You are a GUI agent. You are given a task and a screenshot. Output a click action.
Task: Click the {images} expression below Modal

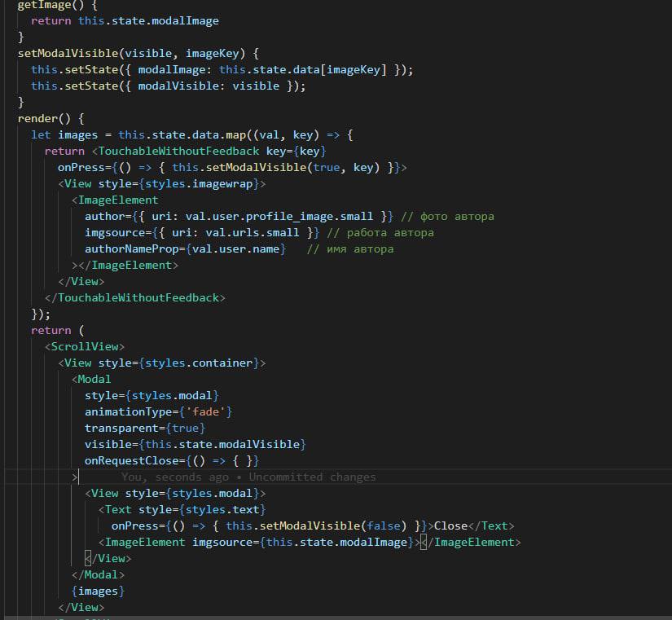tap(98, 591)
